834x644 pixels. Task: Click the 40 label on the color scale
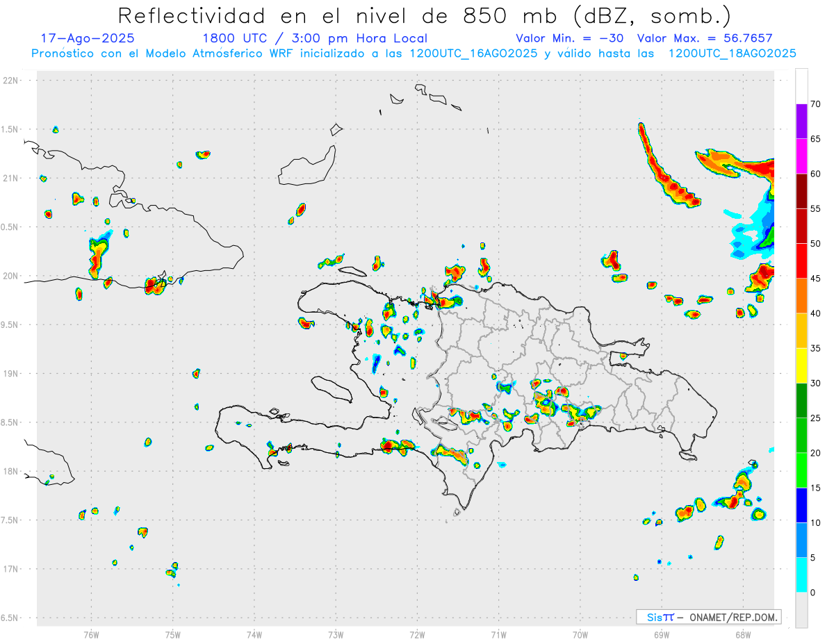tap(815, 313)
